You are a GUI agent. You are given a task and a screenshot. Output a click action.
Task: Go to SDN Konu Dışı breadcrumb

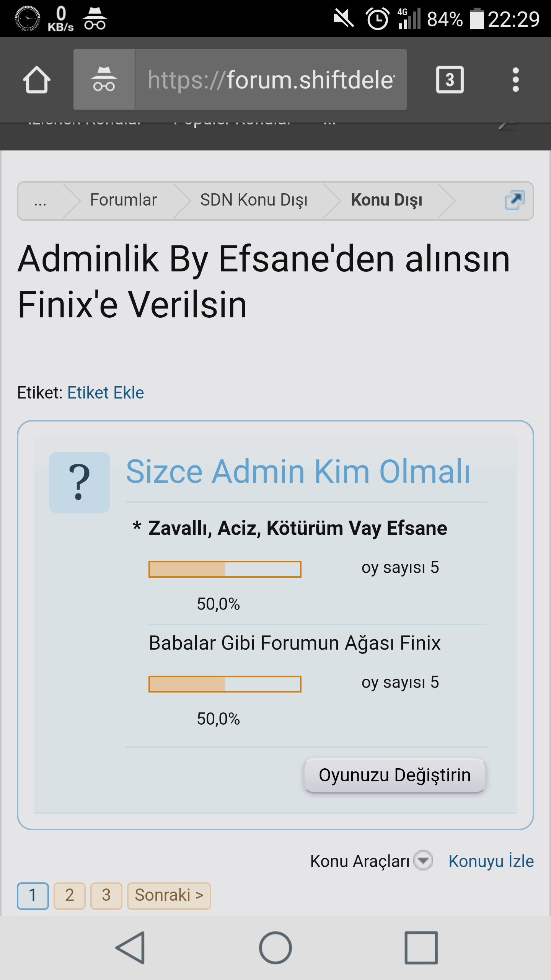pyautogui.click(x=254, y=200)
